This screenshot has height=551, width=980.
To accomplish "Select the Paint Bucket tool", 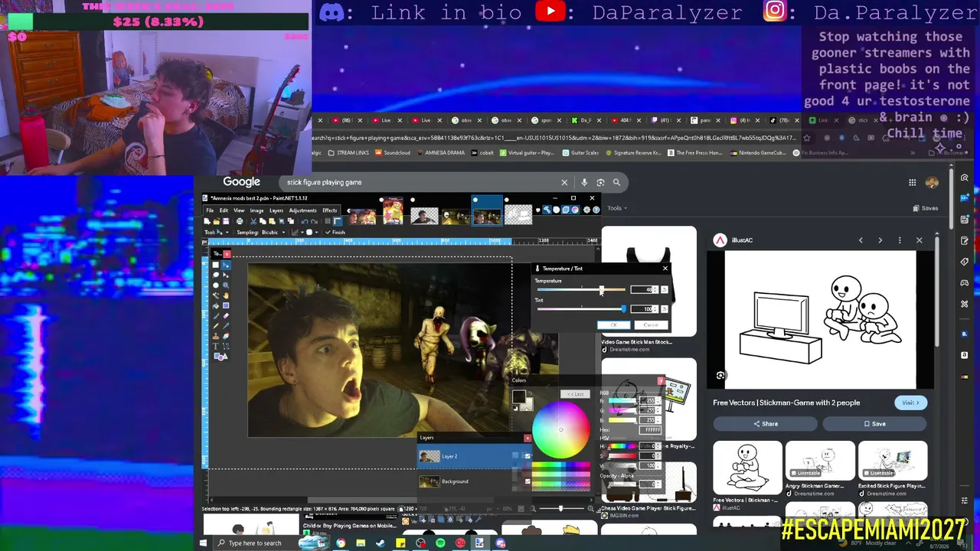I will pos(216,305).
